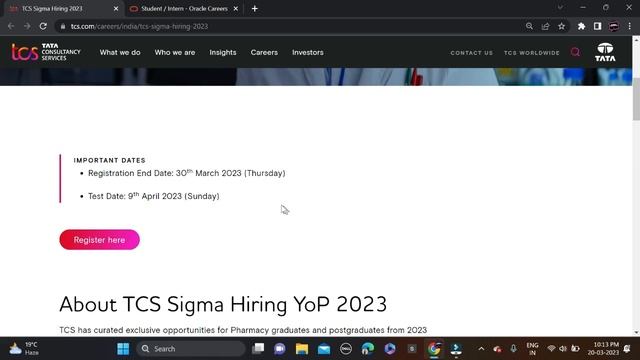Reload the TCS page

(x=43, y=26)
